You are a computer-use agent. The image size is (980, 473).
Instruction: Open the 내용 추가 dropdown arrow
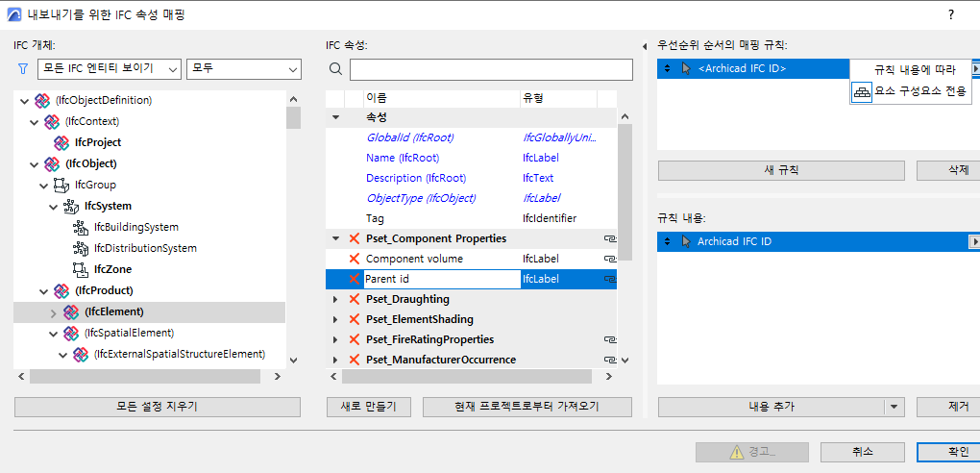click(895, 407)
